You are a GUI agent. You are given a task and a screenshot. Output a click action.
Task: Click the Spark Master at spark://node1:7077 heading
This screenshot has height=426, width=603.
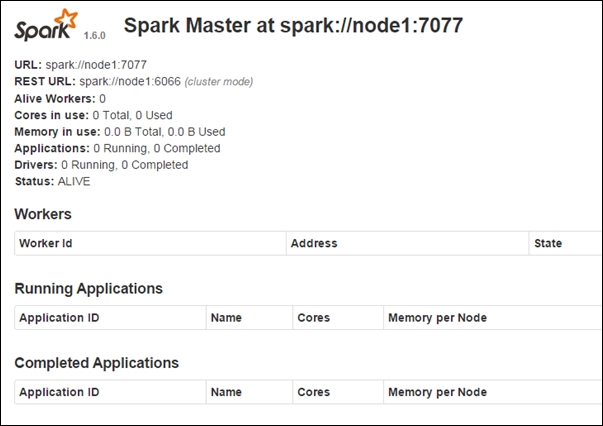click(x=293, y=26)
